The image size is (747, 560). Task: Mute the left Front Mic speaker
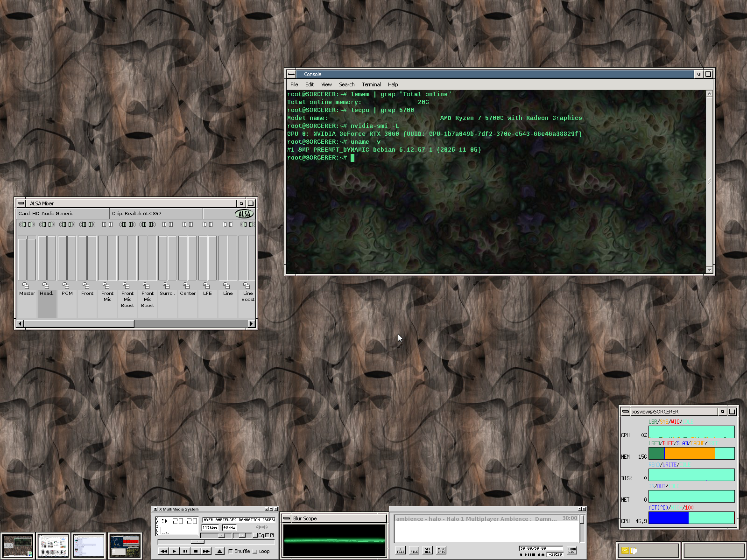(x=104, y=224)
